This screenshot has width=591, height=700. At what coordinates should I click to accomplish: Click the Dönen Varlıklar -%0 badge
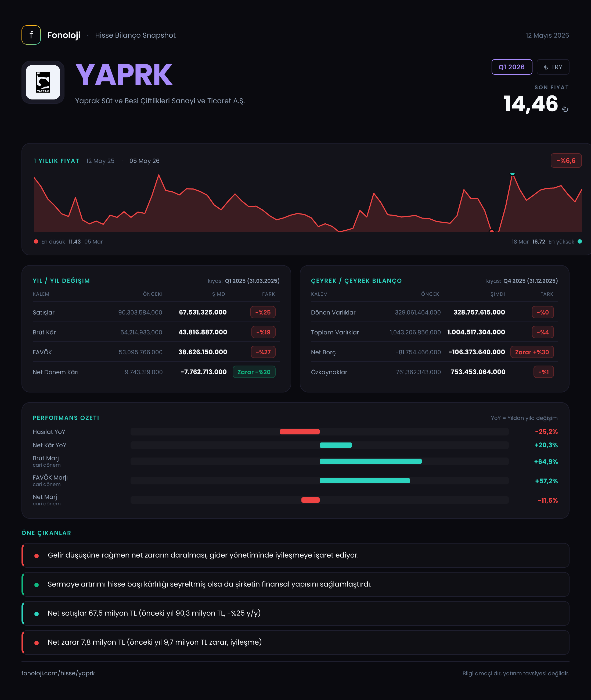(543, 312)
